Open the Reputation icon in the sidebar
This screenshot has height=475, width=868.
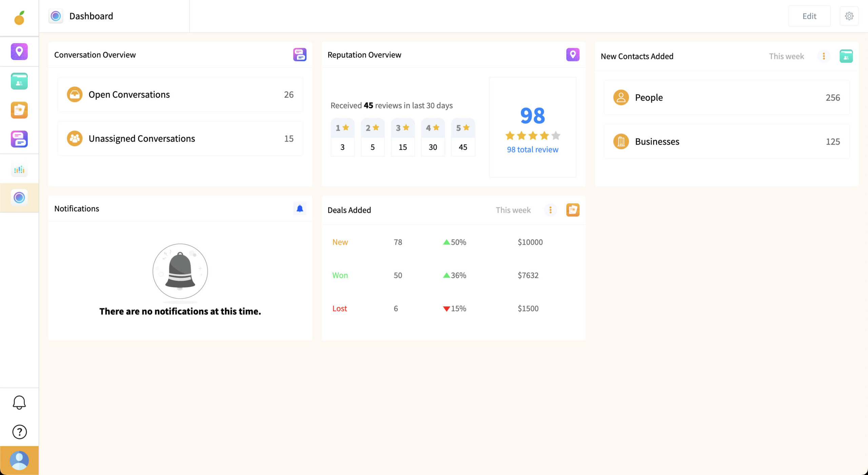[19, 52]
